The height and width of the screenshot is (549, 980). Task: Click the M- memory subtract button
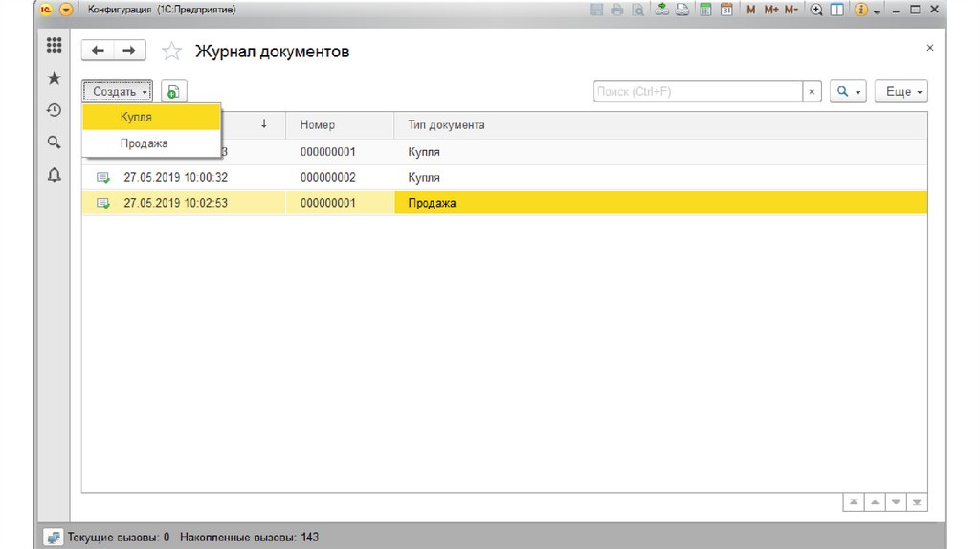point(791,10)
